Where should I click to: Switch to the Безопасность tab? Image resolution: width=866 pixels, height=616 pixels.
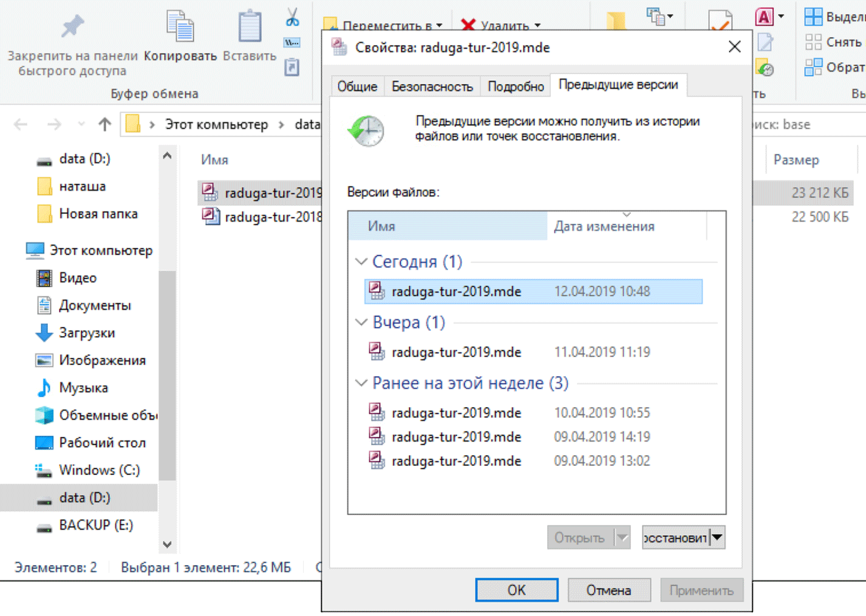pyautogui.click(x=432, y=86)
